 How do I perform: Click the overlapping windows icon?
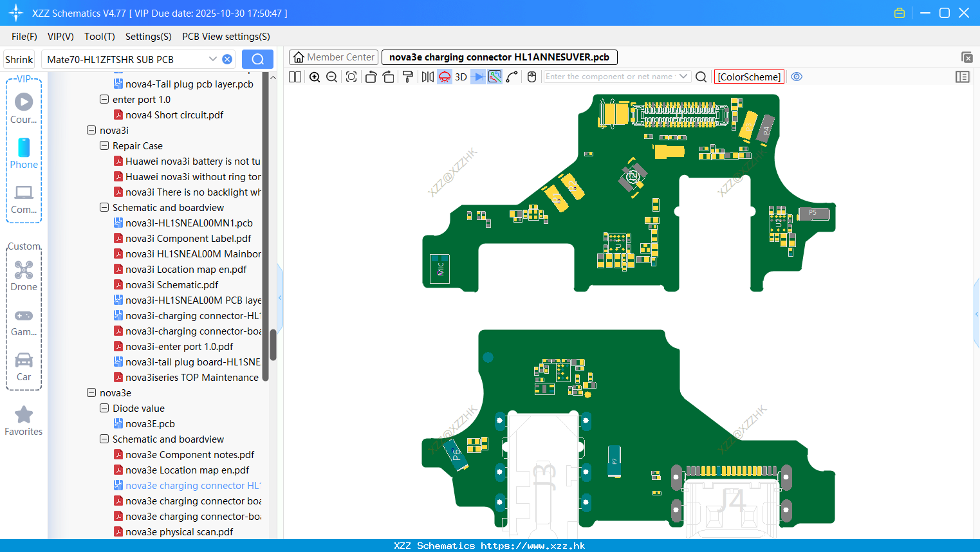click(x=966, y=57)
